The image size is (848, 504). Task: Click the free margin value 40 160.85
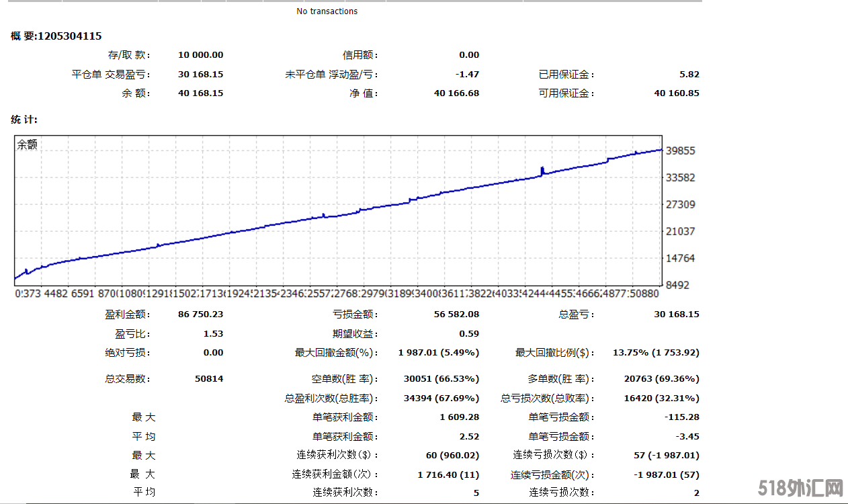point(677,93)
